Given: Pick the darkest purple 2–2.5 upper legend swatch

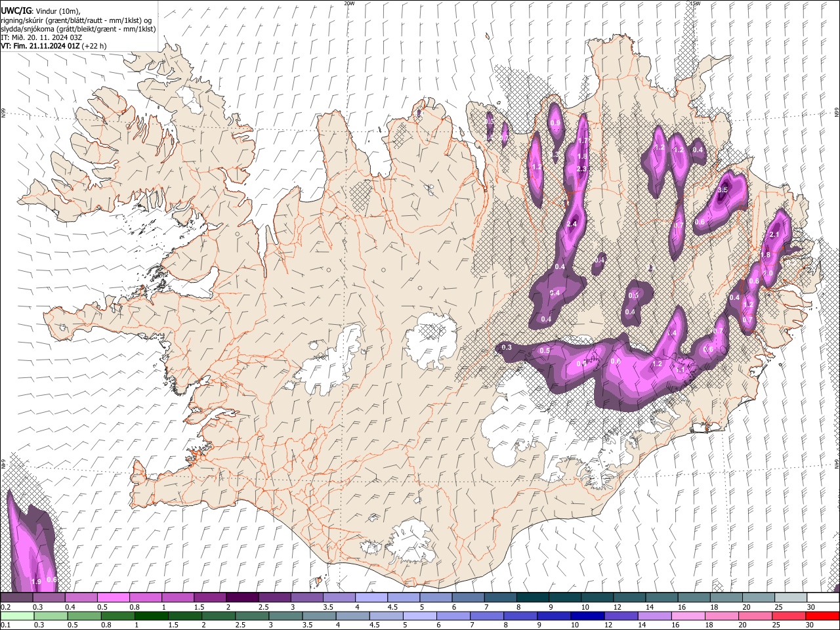Looking at the screenshot, I should 242,598.
